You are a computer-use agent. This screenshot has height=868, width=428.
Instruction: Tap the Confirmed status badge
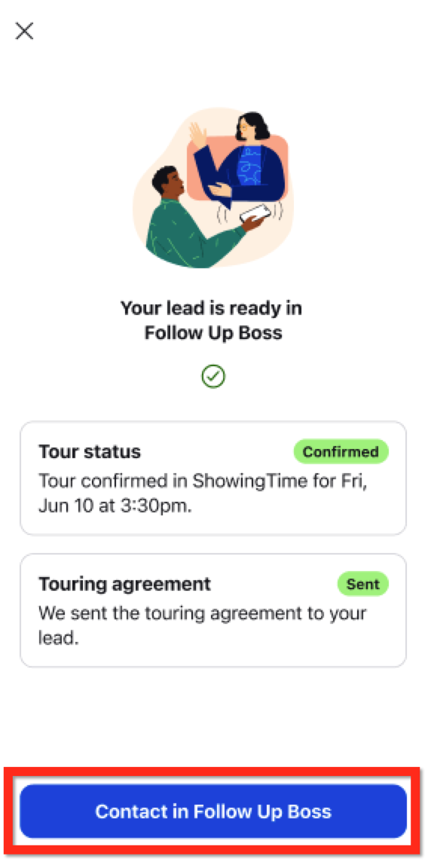pos(341,452)
